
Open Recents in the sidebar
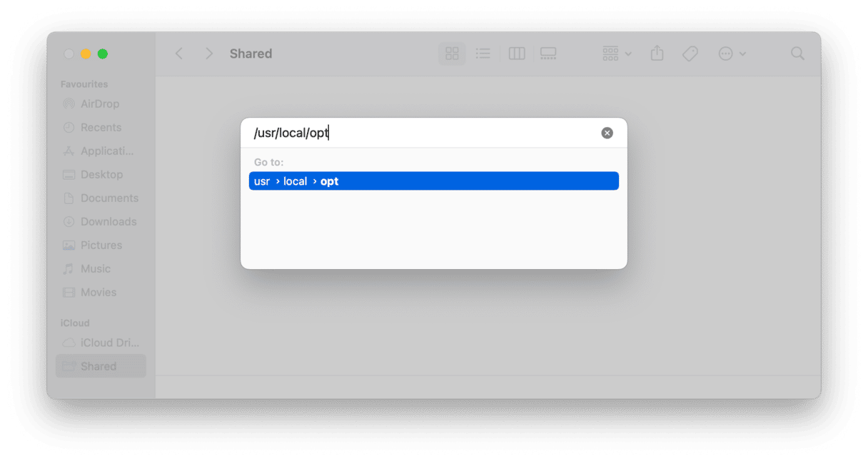[101, 127]
